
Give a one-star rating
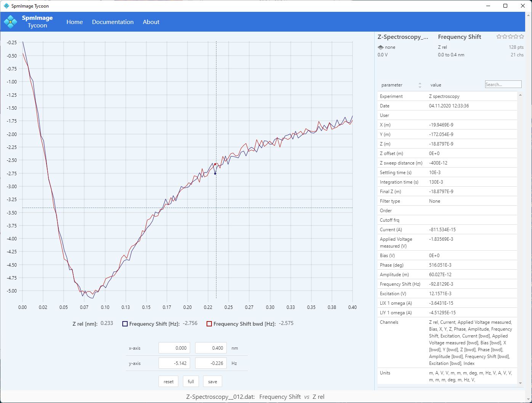click(x=499, y=37)
